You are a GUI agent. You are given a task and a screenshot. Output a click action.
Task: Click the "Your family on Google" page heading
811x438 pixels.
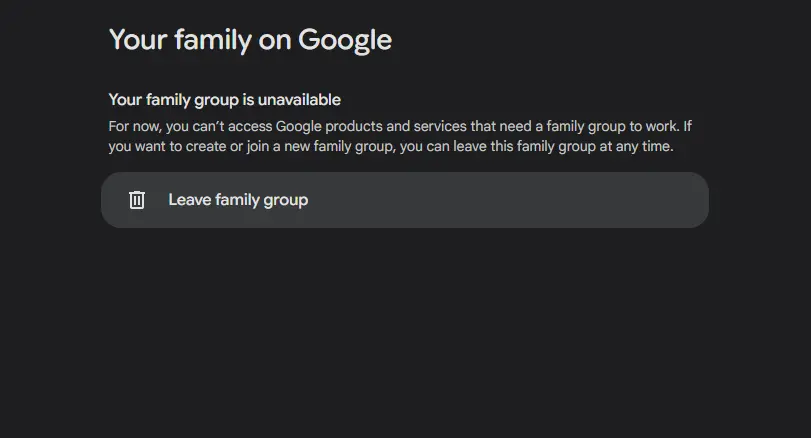click(x=250, y=40)
